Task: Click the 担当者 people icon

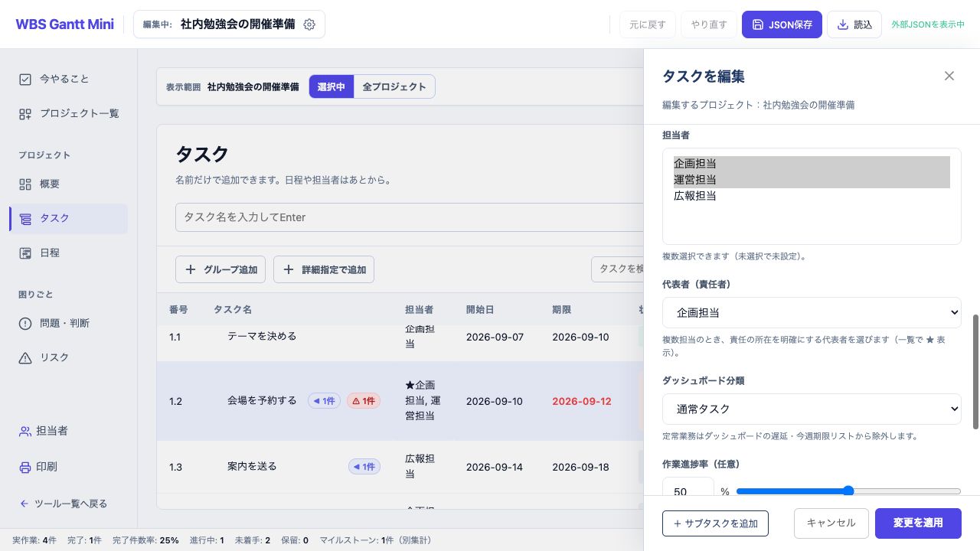Action: click(25, 431)
